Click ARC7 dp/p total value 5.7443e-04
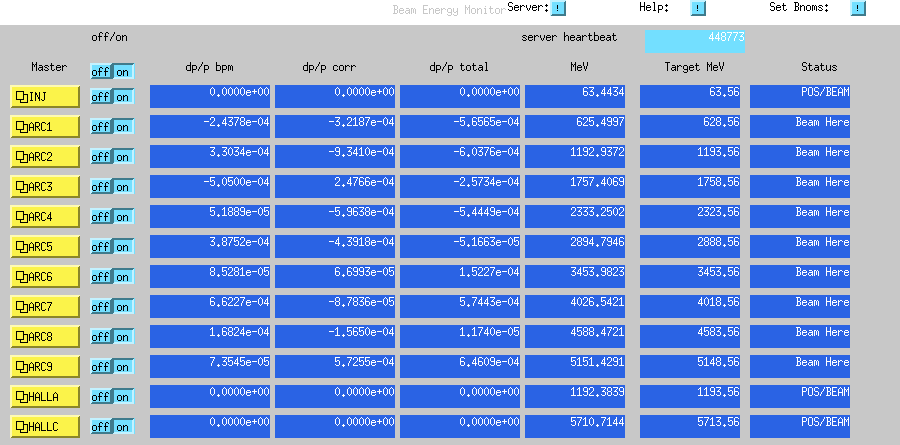This screenshot has height=445, width=900. pyautogui.click(x=460, y=306)
